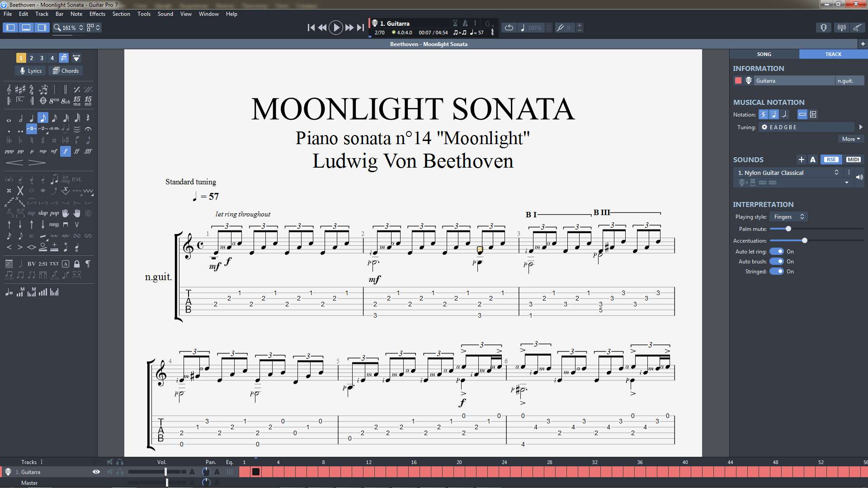
Task: Open the chord diagram tool
Action: click(9, 264)
